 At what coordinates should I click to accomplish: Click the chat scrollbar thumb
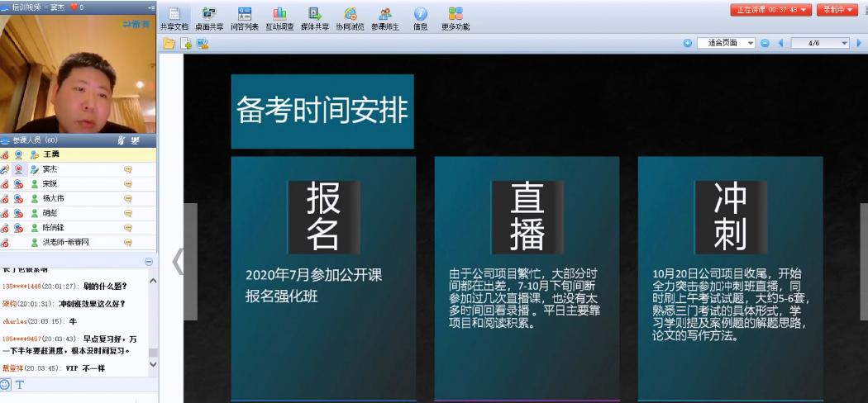pos(153,353)
